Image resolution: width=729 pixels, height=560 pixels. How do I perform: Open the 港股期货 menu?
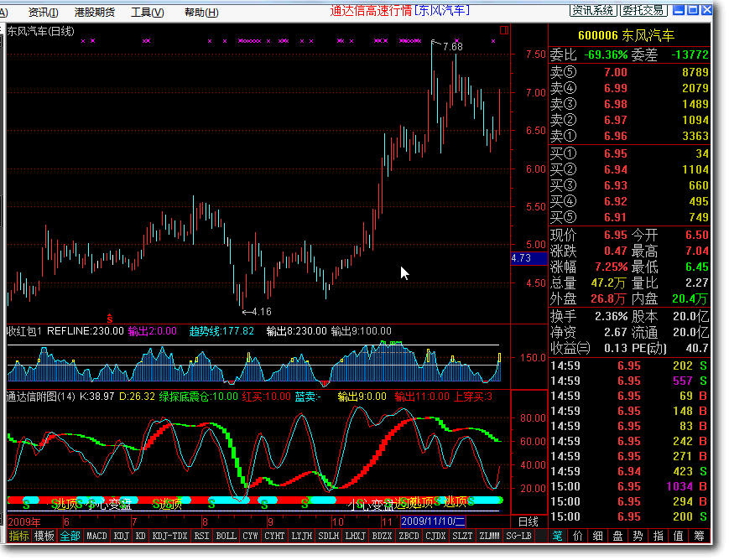coord(95,12)
